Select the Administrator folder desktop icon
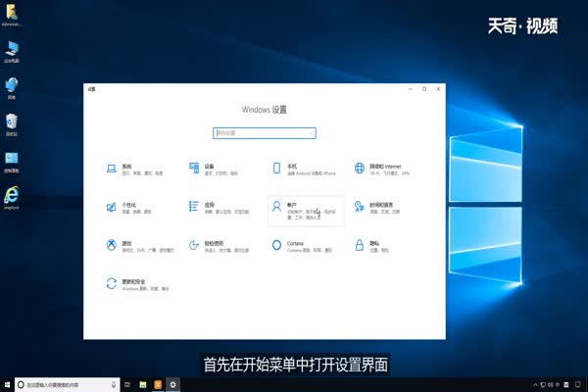The width and height of the screenshot is (588, 392). [12, 15]
